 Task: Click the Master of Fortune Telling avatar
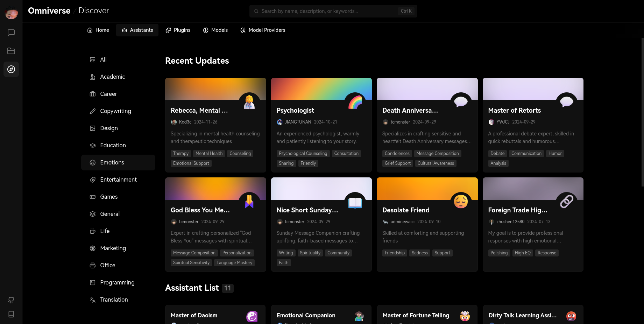pos(465,316)
